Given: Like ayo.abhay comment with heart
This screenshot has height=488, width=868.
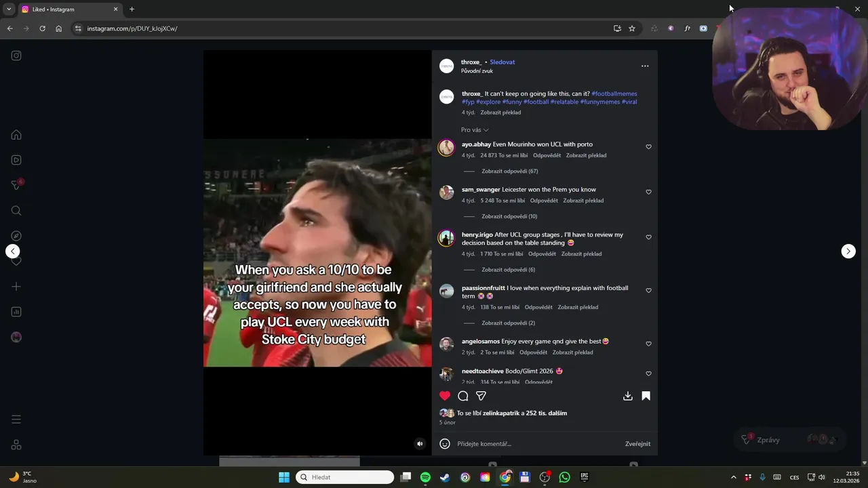Looking at the screenshot, I should tap(648, 147).
